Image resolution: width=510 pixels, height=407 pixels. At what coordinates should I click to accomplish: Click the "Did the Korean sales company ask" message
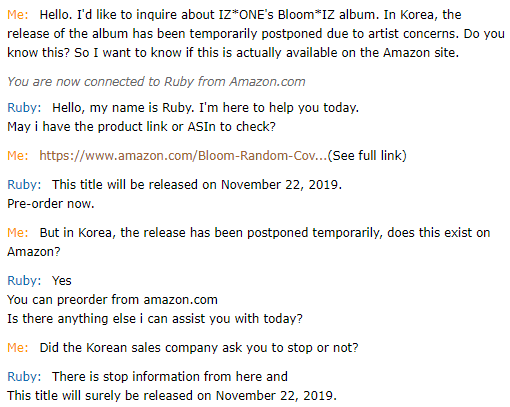(x=199, y=348)
